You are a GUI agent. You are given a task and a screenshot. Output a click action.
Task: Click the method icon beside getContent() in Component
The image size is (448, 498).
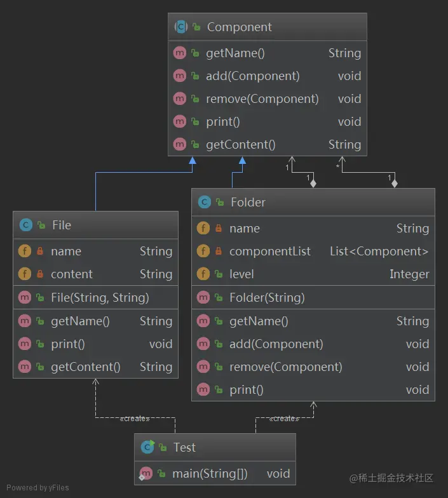point(179,145)
